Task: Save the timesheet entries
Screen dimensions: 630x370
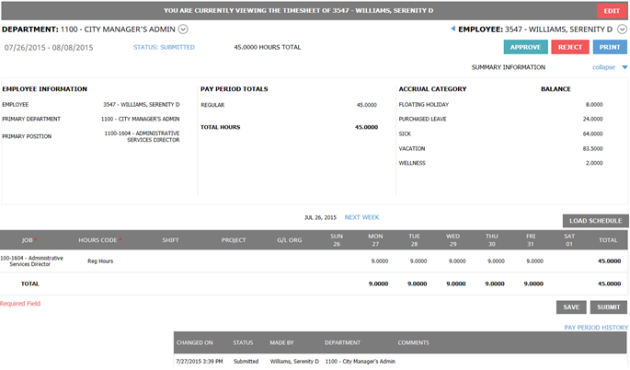Action: point(571,307)
